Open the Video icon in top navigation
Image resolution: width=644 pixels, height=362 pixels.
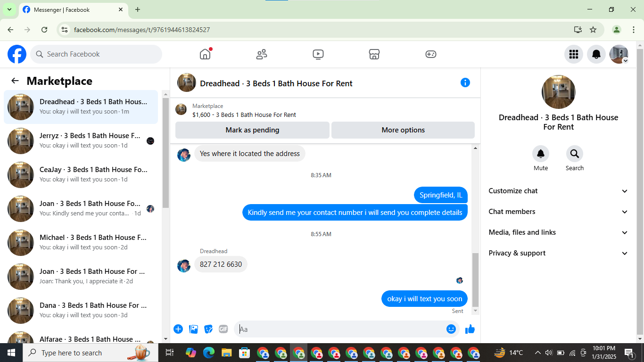(318, 54)
